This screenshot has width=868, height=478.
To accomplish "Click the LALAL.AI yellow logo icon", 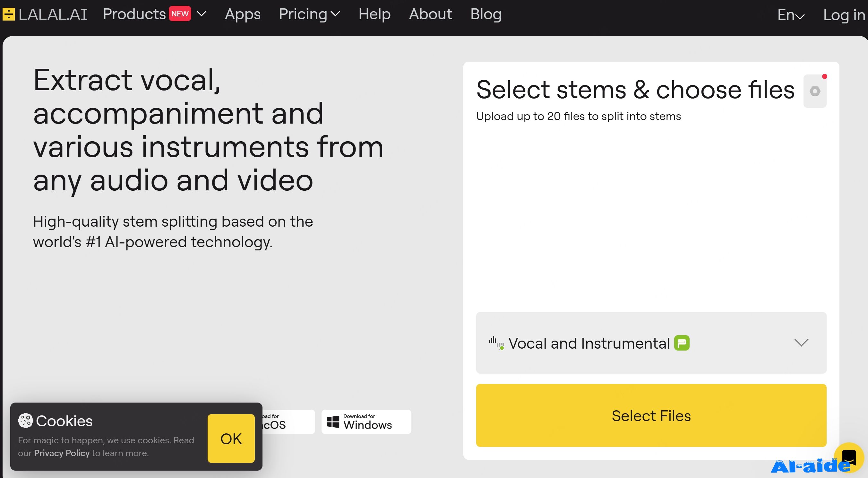I will pyautogui.click(x=8, y=14).
